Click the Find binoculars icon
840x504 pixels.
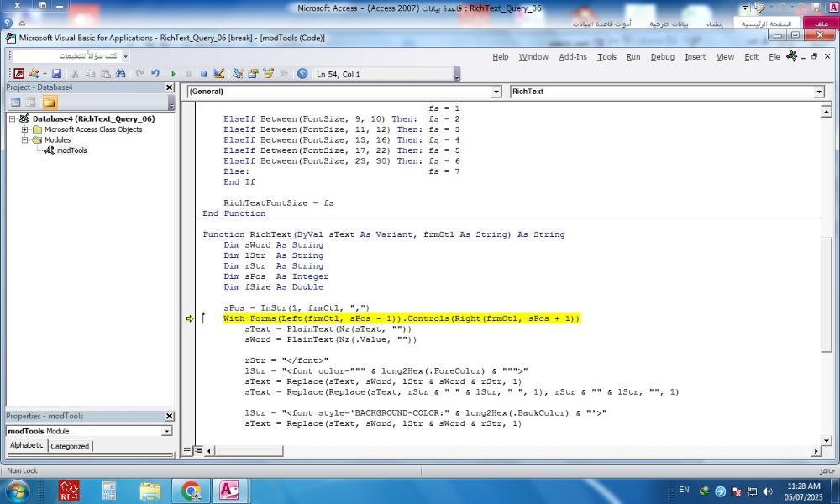[x=120, y=74]
